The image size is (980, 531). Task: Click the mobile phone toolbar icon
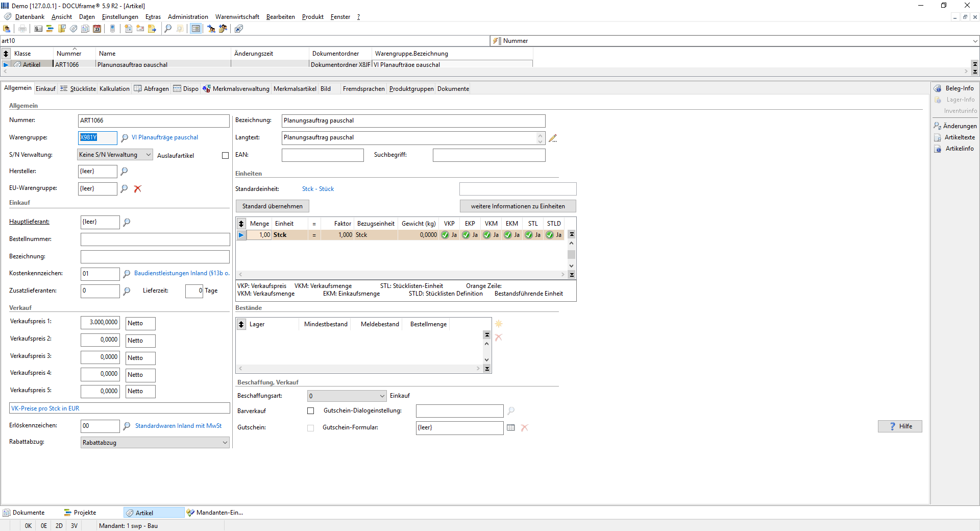point(113,29)
